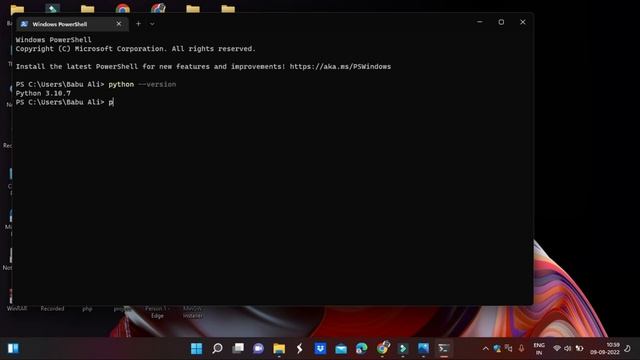Minimize the PowerShell terminal window
640x360 pixels.
(x=480, y=22)
